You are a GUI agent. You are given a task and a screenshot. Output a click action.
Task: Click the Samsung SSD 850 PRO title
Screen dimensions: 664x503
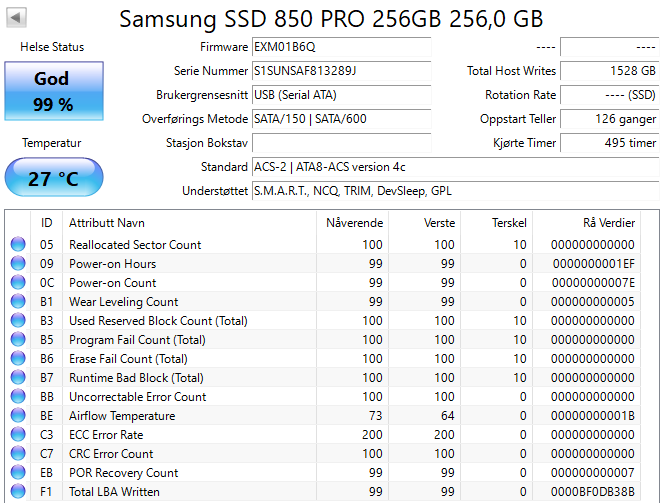coord(331,19)
